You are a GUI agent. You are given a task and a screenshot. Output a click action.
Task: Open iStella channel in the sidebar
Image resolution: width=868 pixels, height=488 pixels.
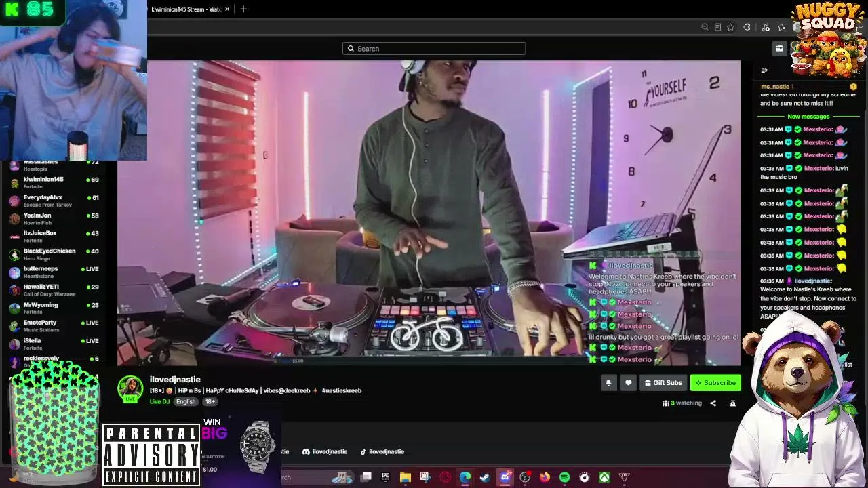(x=54, y=344)
